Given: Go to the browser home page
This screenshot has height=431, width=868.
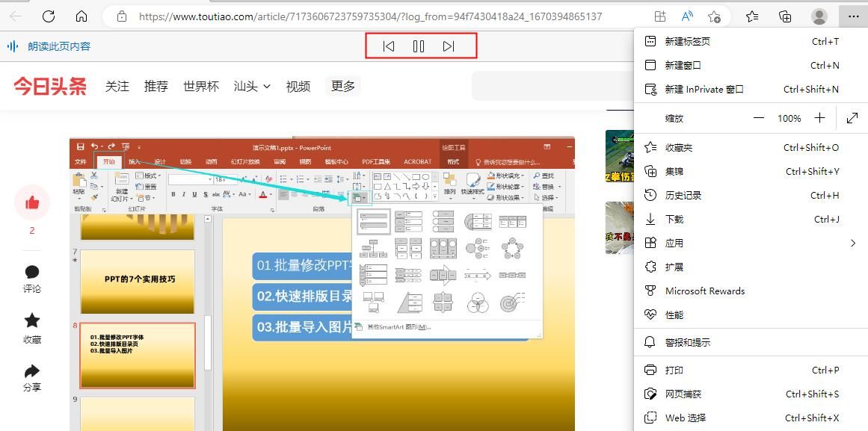Looking at the screenshot, I should pos(82,16).
